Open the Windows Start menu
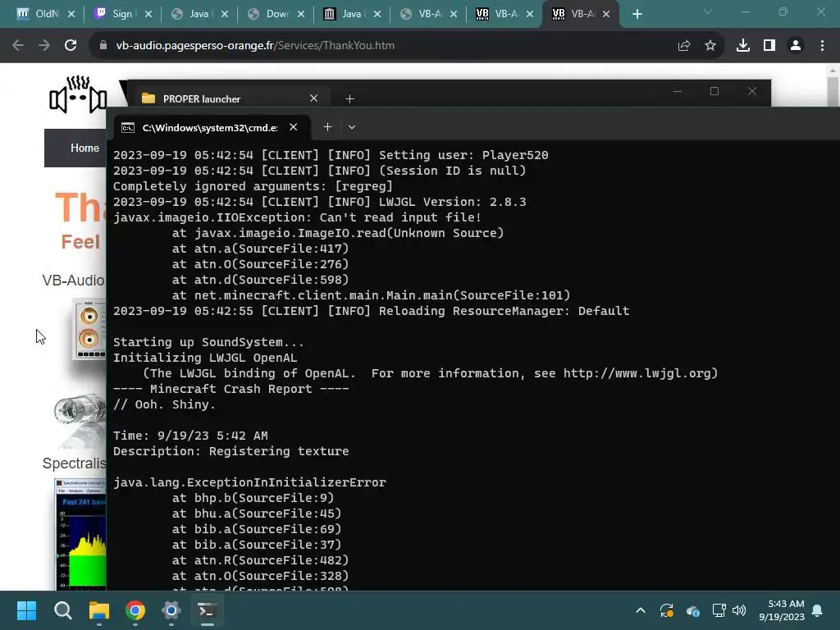The image size is (840, 630). (26, 610)
